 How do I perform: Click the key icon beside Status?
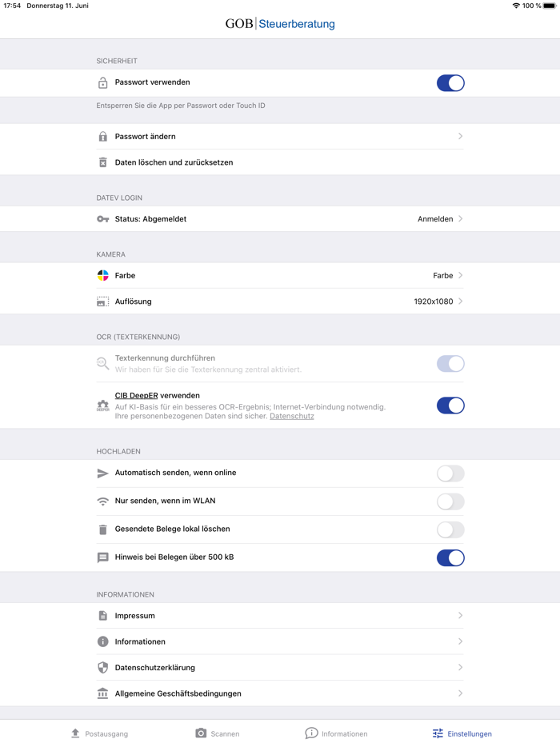[x=102, y=219]
